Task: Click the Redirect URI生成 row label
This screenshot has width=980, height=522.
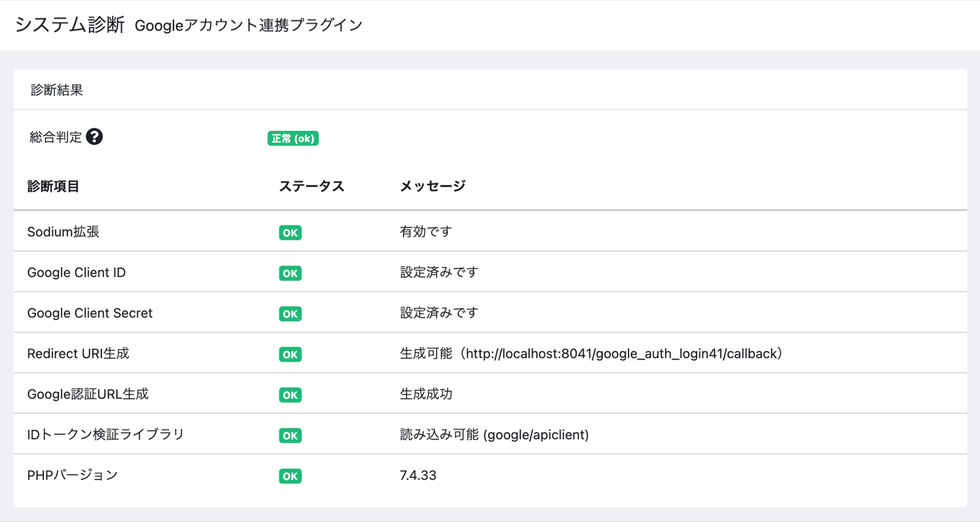Action: 78,353
